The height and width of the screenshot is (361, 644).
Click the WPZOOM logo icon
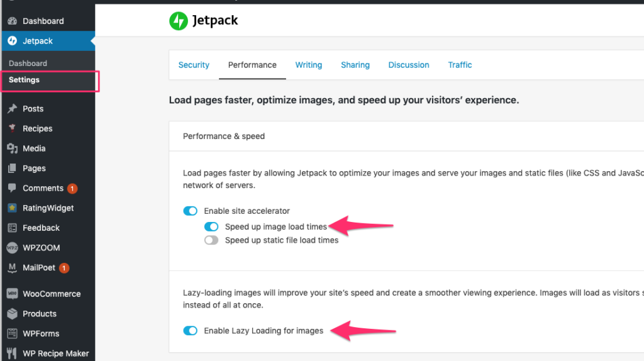(x=13, y=248)
